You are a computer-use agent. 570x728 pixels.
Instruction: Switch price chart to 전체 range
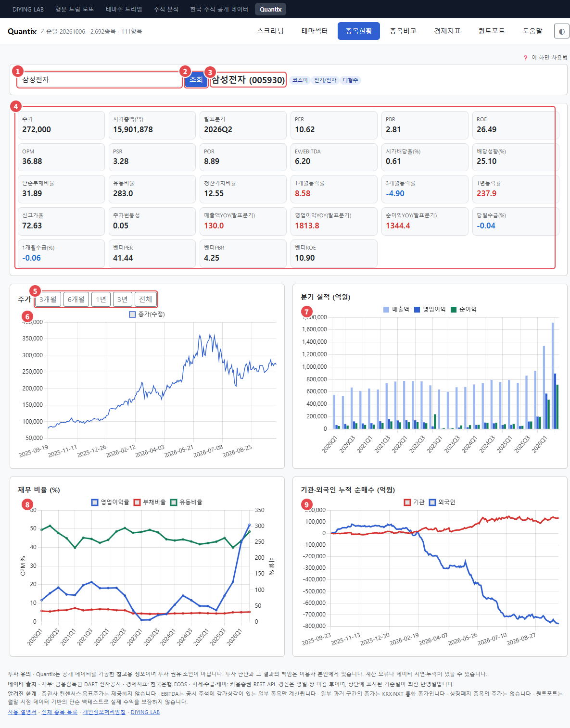coord(145,300)
